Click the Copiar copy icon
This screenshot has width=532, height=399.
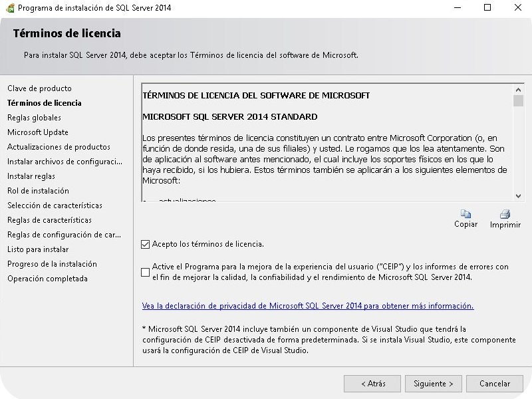pyautogui.click(x=465, y=214)
